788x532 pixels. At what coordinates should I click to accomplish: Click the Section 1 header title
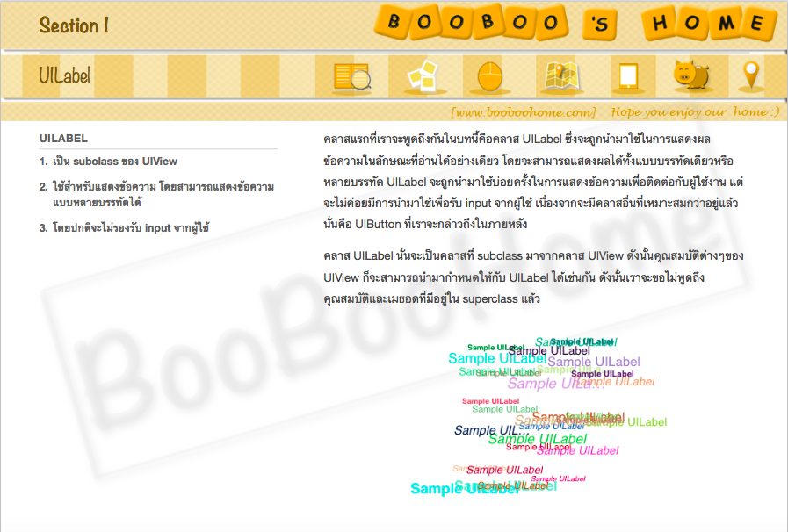tap(74, 25)
